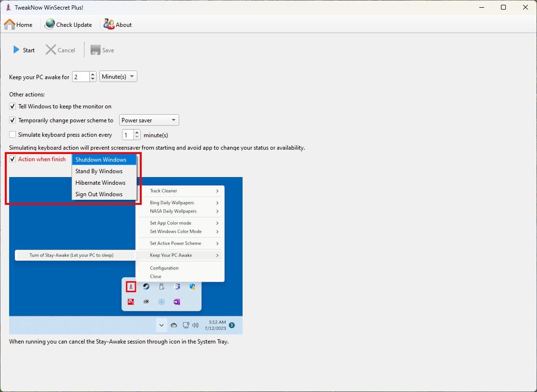Image resolution: width=537 pixels, height=392 pixels.
Task: Select Shutdown Windows from the list
Action: [x=104, y=160]
